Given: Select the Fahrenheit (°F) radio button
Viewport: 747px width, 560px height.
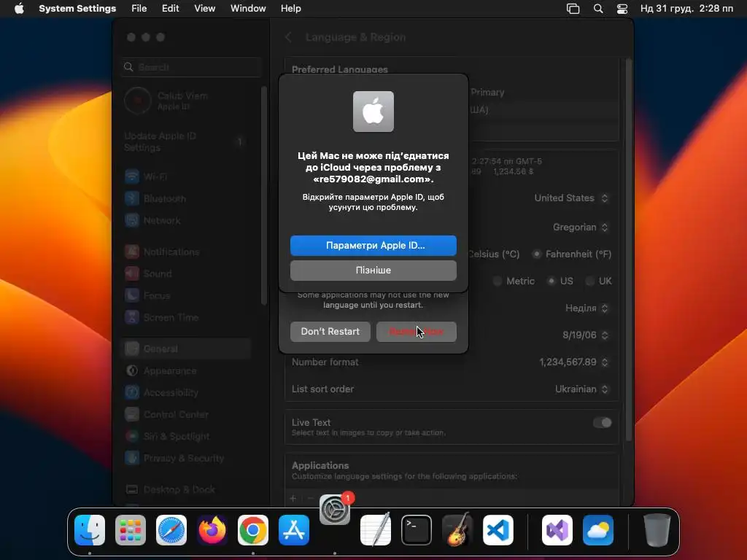Looking at the screenshot, I should pyautogui.click(x=537, y=254).
